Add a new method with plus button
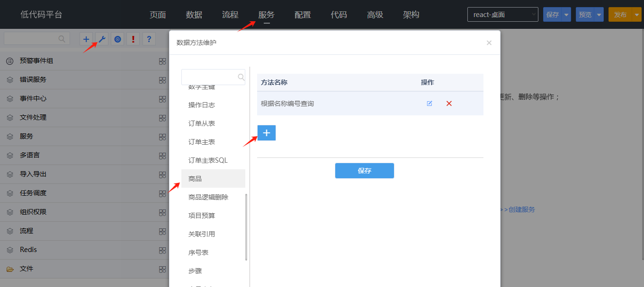This screenshot has width=644, height=287. pos(267,133)
